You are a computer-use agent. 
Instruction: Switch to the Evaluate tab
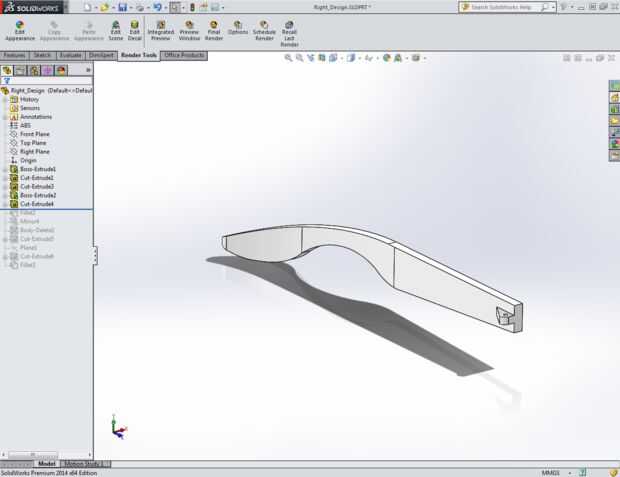[x=71, y=55]
